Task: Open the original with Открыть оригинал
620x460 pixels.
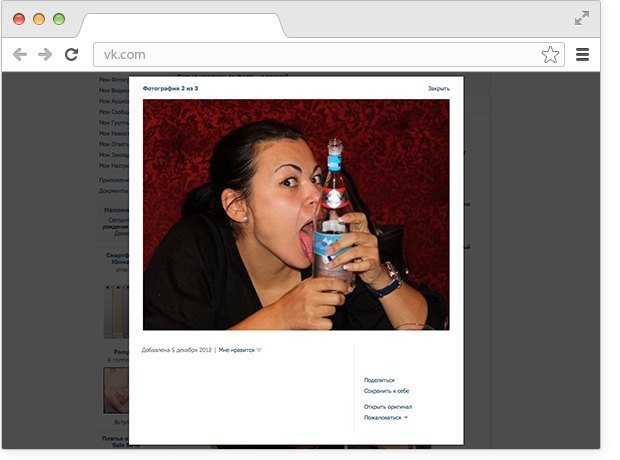Action: (x=388, y=407)
